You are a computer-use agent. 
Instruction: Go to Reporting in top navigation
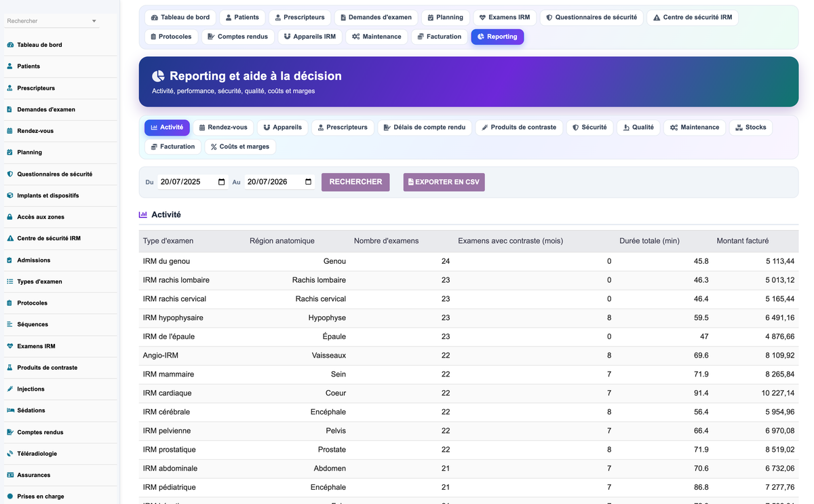[497, 37]
